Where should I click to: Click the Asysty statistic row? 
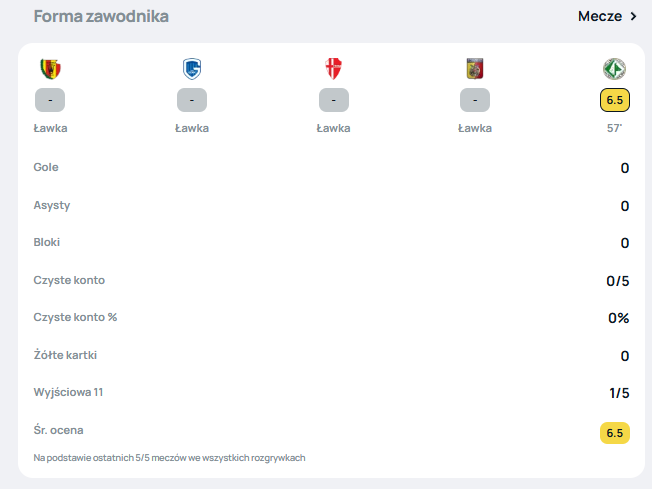pos(331,205)
